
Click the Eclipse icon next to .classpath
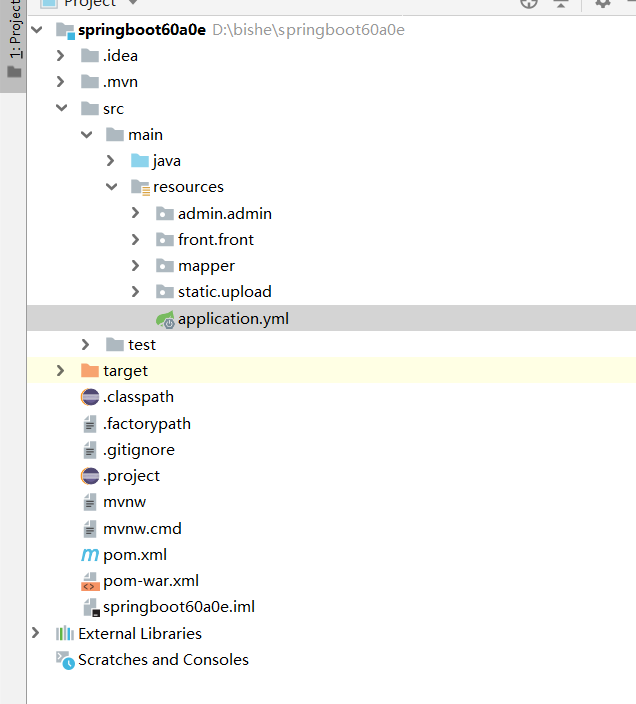[90, 397]
